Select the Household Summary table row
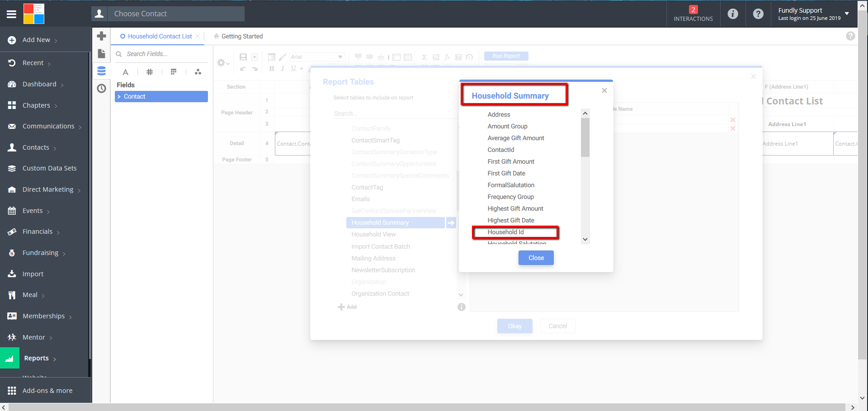 click(396, 222)
